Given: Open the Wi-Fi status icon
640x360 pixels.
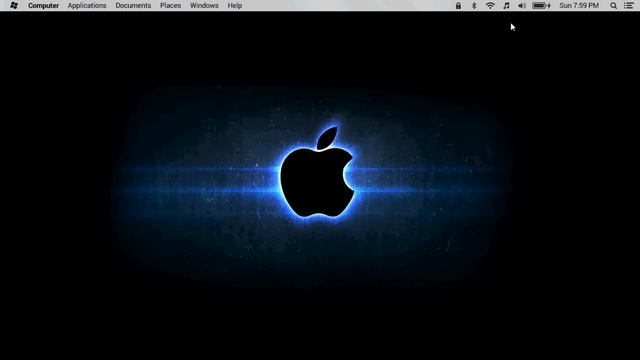Looking at the screenshot, I should click(x=490, y=5).
